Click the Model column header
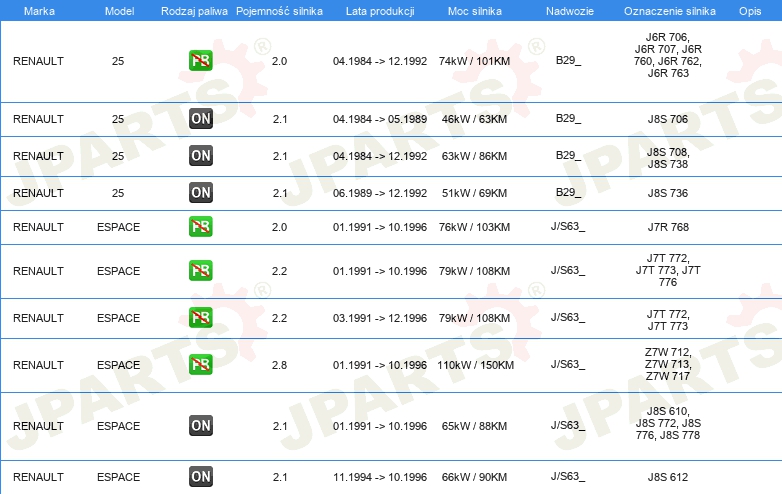 click(119, 11)
